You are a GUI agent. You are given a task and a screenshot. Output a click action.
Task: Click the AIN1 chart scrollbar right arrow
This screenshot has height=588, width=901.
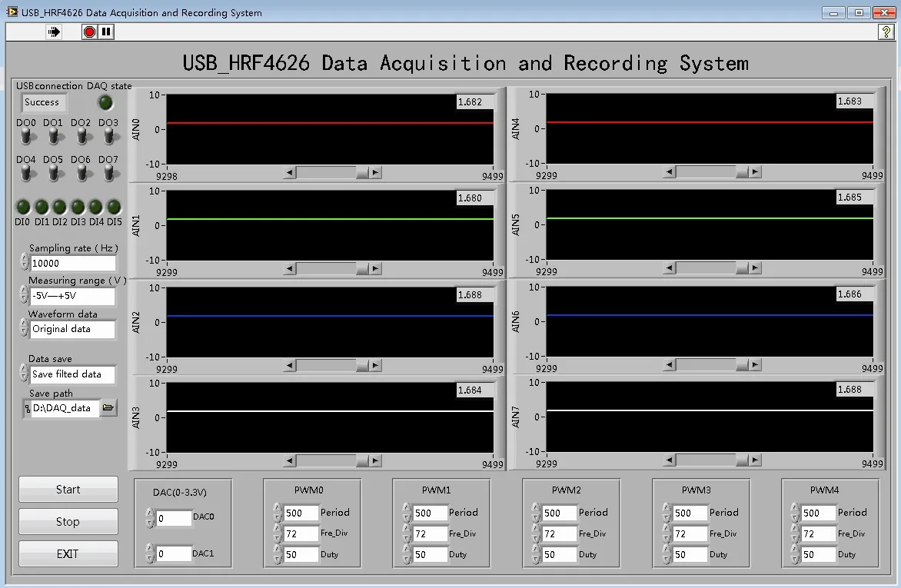(375, 268)
